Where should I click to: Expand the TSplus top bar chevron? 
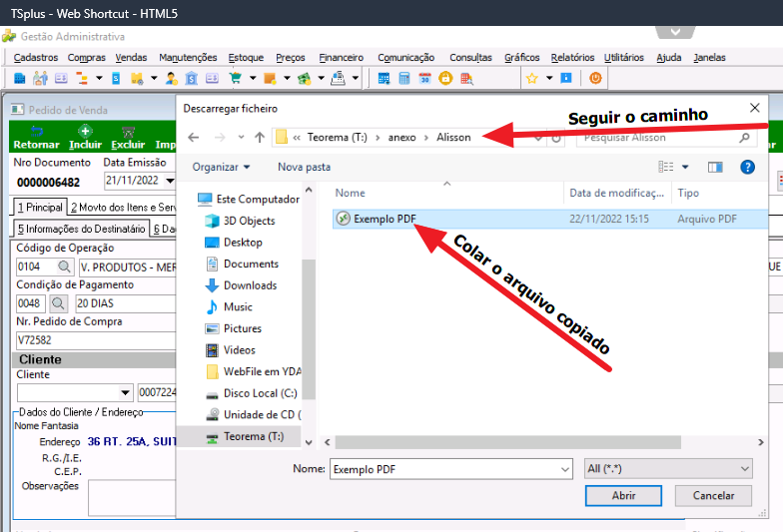(x=675, y=32)
